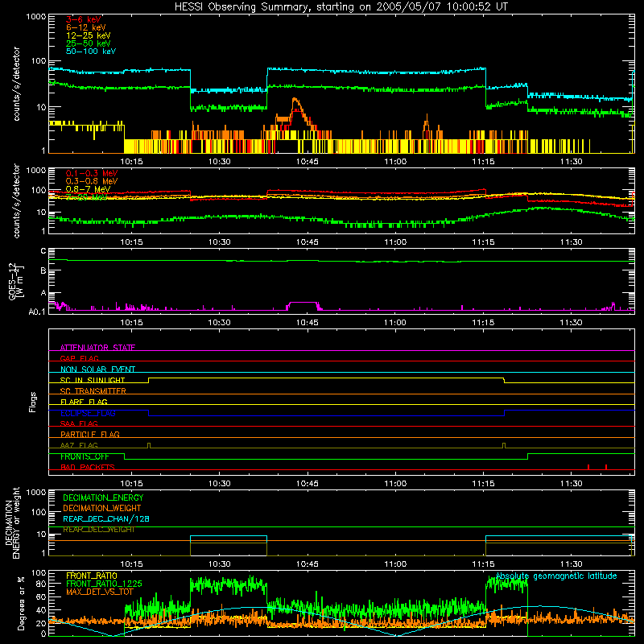The width and height of the screenshot is (644, 644).
Task: Click the 10:15 time label under the keV plot
Action: (x=131, y=162)
